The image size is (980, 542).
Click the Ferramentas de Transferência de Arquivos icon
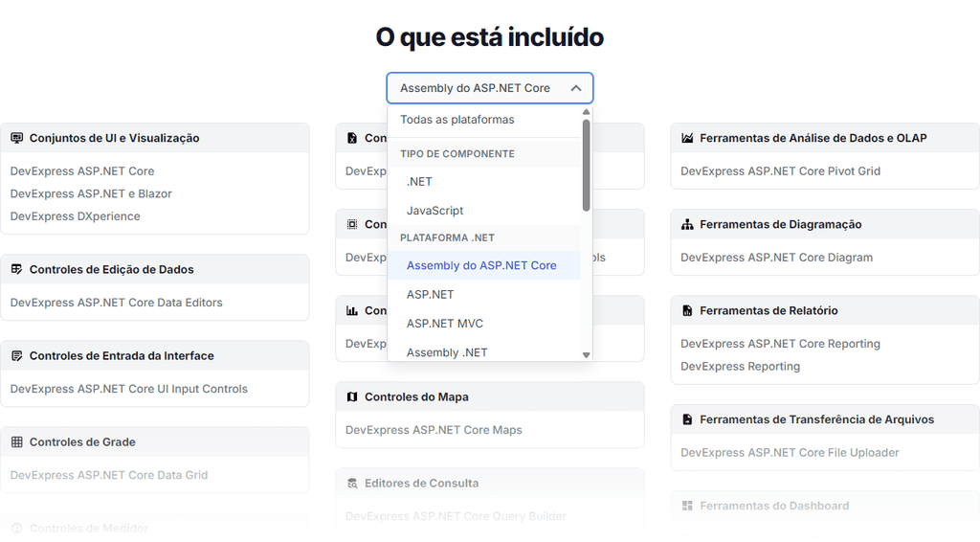click(x=687, y=419)
